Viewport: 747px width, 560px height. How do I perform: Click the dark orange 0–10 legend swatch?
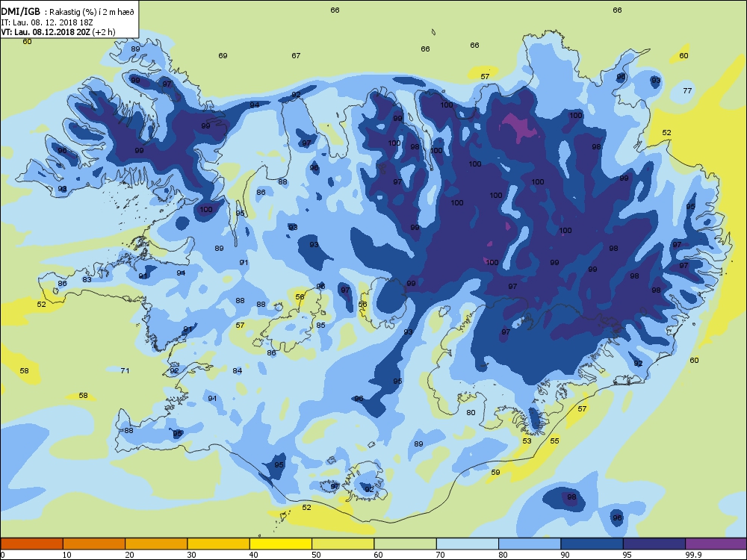(31, 544)
